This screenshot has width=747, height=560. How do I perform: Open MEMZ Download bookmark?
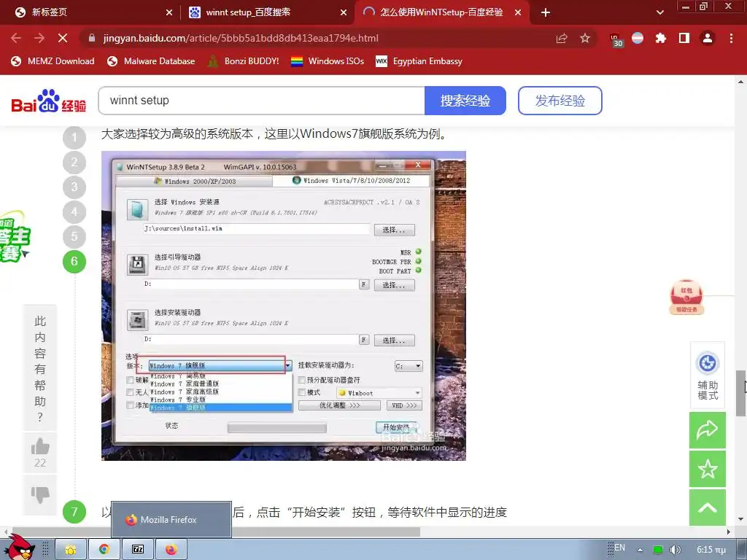pos(53,61)
